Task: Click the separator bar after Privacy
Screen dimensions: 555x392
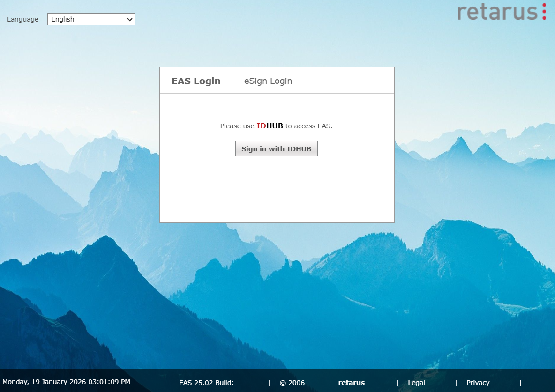Action: (x=520, y=383)
